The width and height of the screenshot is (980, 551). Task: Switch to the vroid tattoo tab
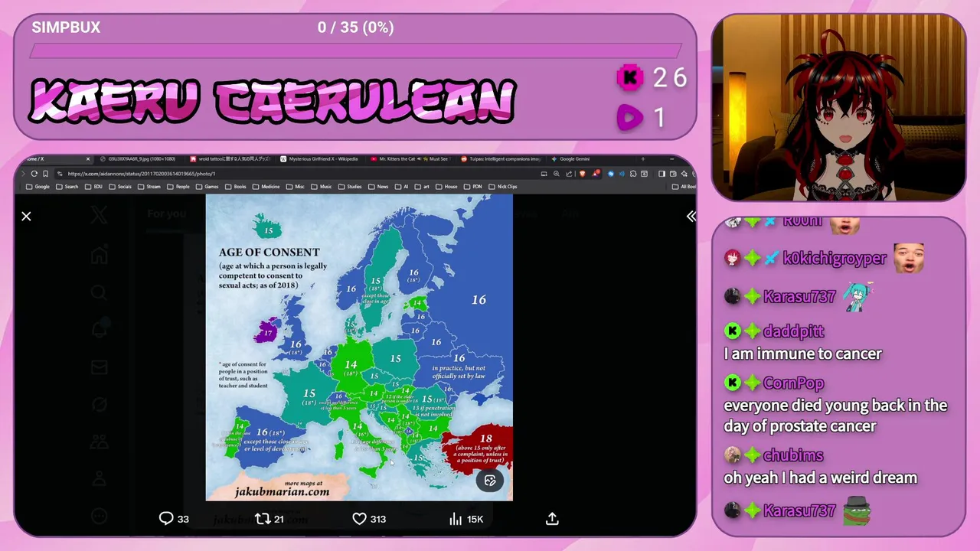(230, 159)
